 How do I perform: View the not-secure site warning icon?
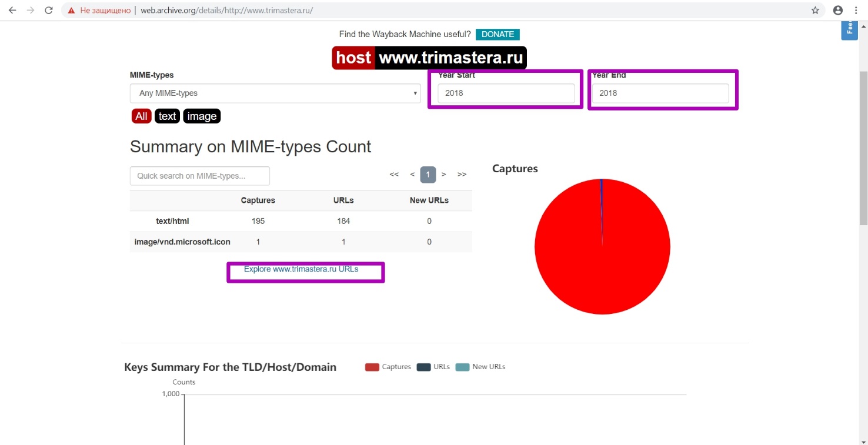pyautogui.click(x=71, y=11)
